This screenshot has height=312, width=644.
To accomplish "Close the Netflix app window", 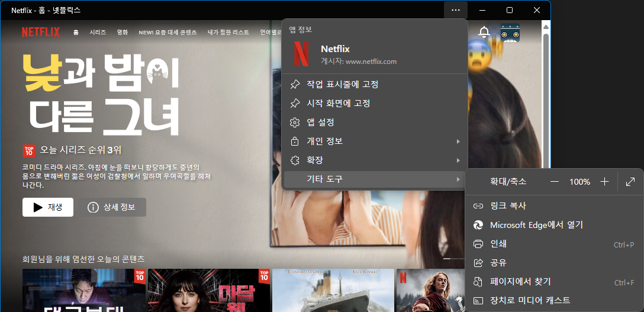I will pos(536,10).
